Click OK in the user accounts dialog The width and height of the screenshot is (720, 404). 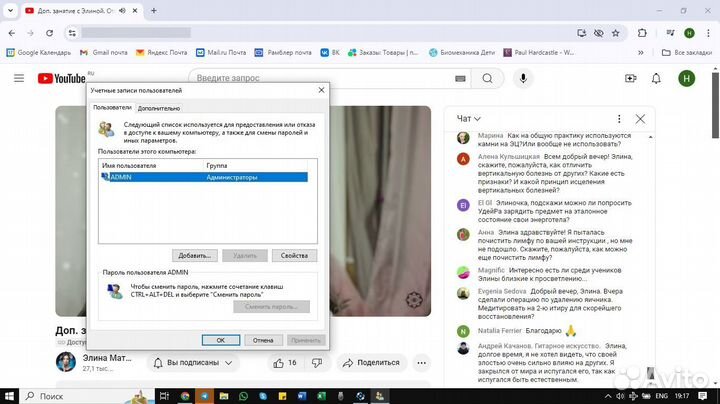point(221,340)
